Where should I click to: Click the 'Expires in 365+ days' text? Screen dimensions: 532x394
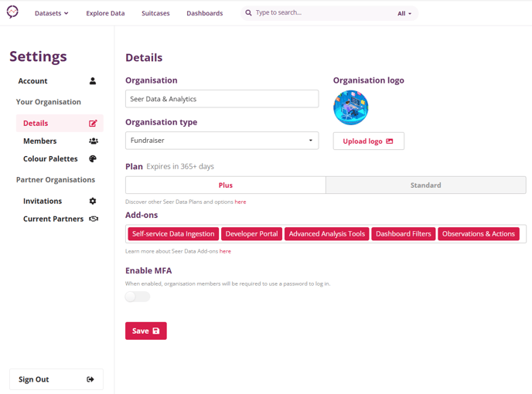[x=180, y=166]
